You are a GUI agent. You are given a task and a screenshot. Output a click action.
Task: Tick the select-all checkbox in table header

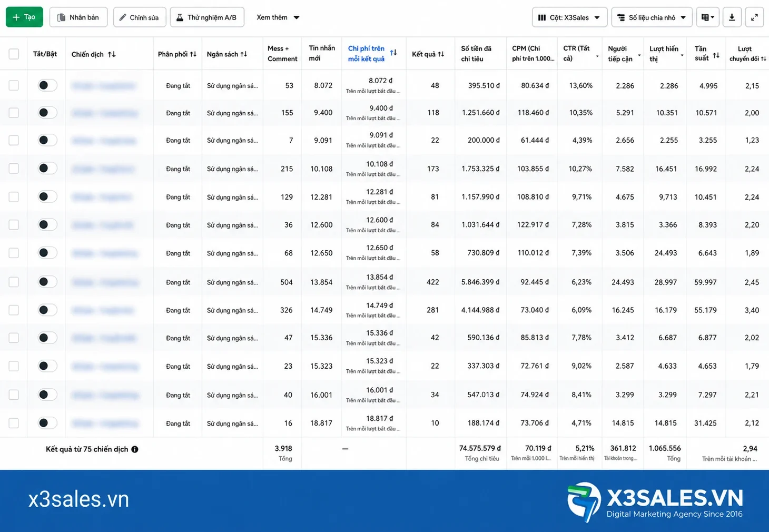[x=14, y=54]
